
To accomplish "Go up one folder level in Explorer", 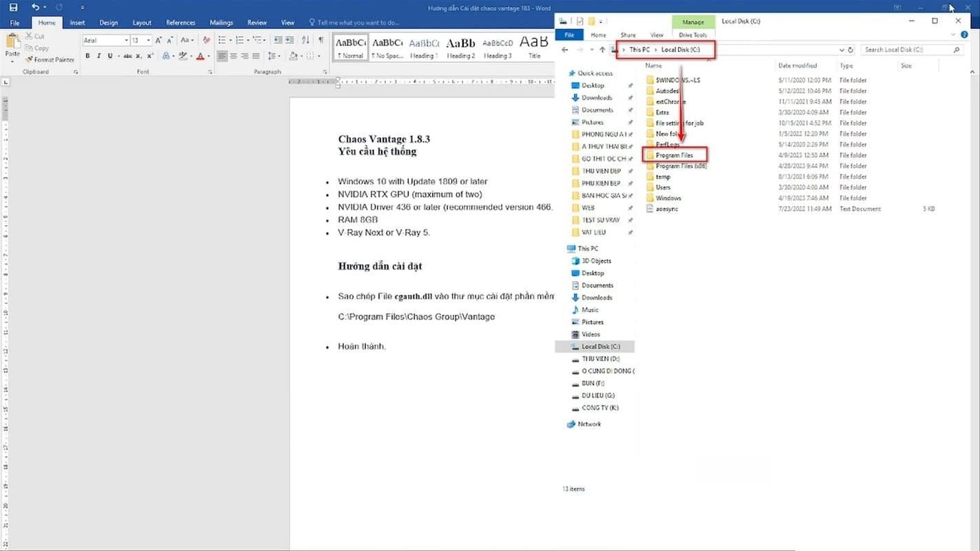I will pos(602,50).
